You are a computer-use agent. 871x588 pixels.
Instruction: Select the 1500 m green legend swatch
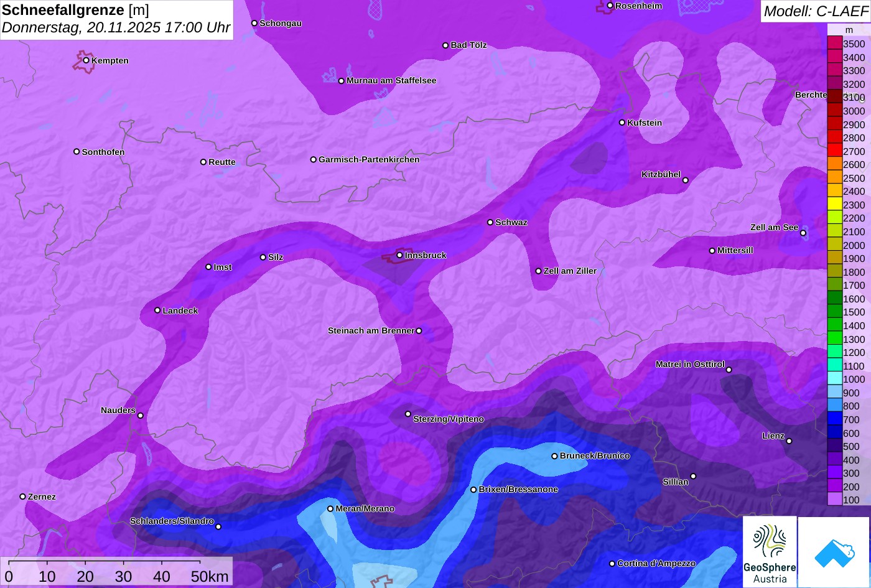tap(834, 311)
